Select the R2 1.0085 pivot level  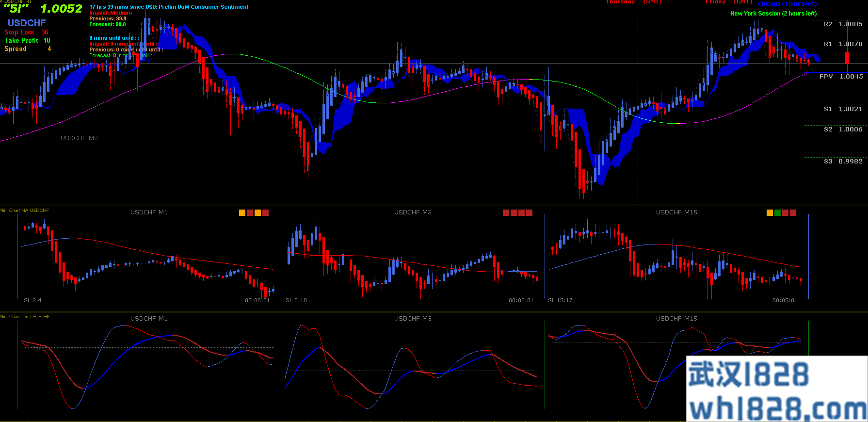(x=843, y=24)
